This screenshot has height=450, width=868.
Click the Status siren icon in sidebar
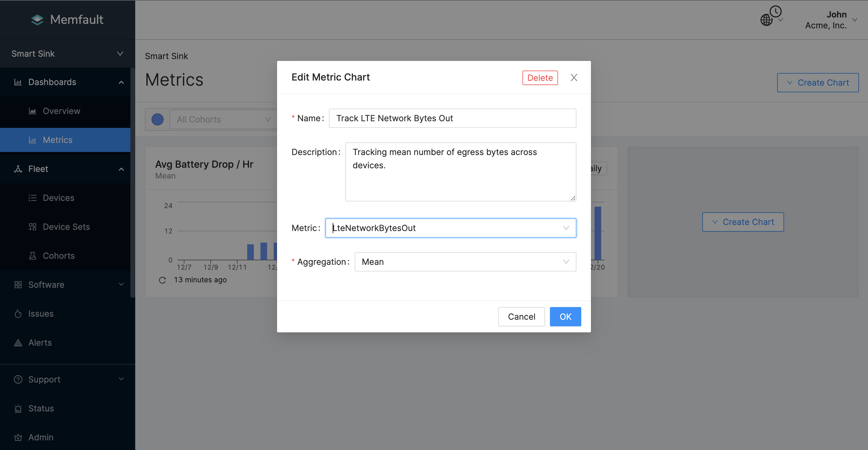click(18, 408)
